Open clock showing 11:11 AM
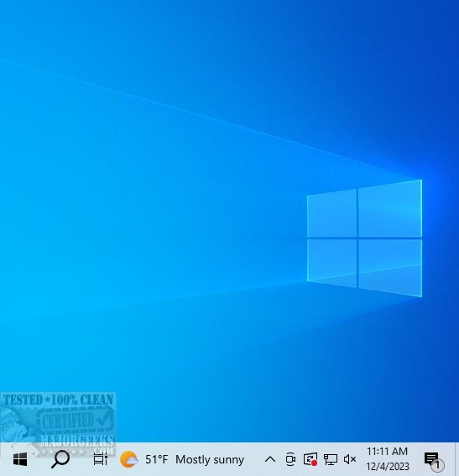 388,459
